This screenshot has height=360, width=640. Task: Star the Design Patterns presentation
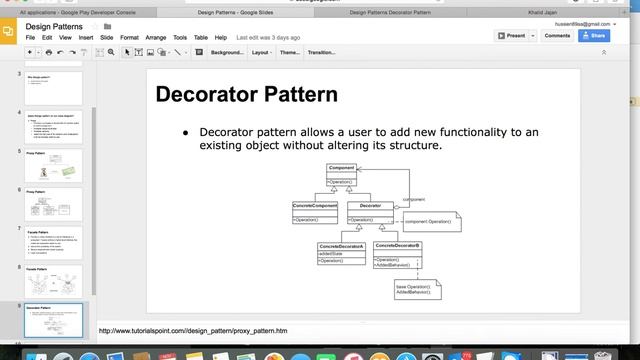[95, 27]
